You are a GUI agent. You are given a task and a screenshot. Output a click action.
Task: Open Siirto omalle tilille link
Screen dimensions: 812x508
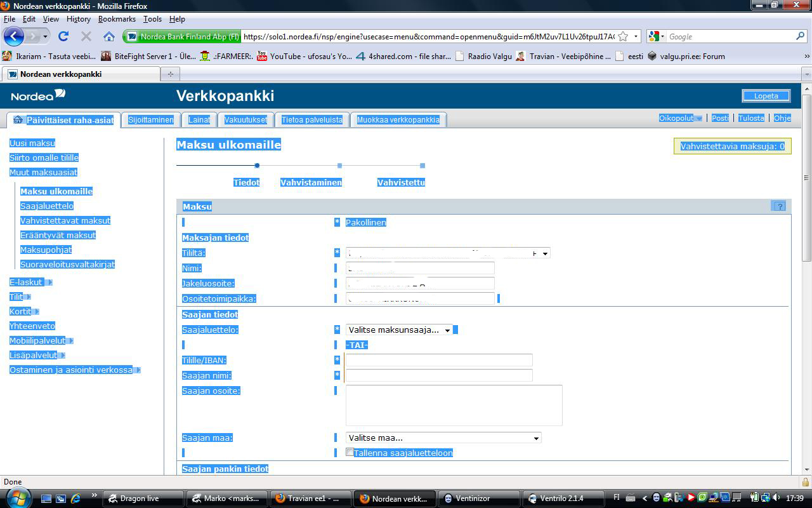click(x=44, y=157)
